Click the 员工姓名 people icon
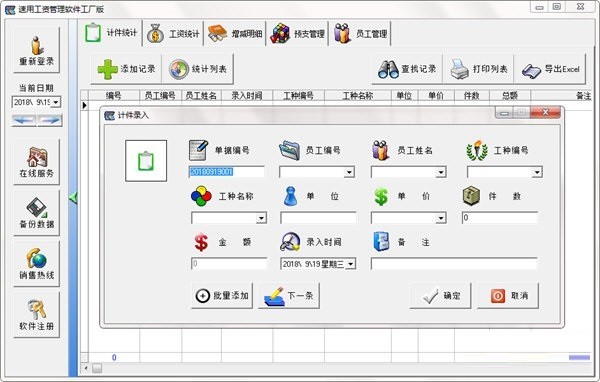600x382 pixels. 381,150
